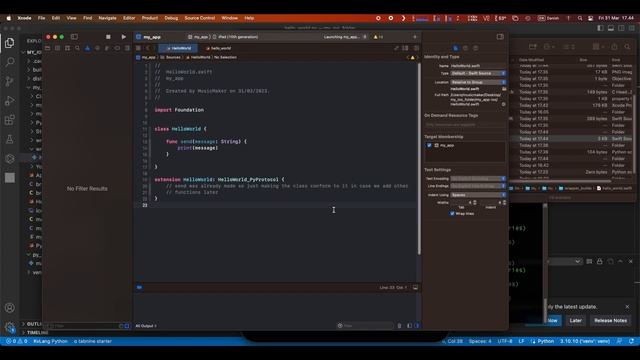Image resolution: width=640 pixels, height=360 pixels.
Task: Open the Line Endings dropdown
Action: [478, 186]
